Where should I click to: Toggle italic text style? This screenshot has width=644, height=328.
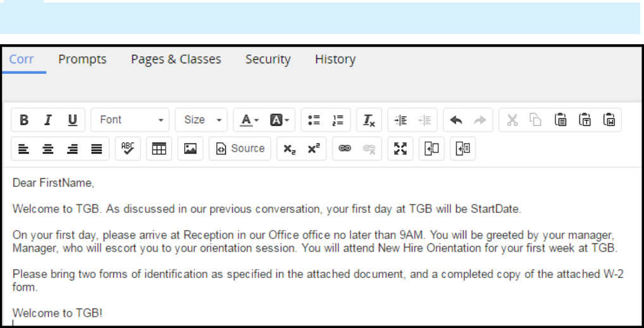pos(48,119)
